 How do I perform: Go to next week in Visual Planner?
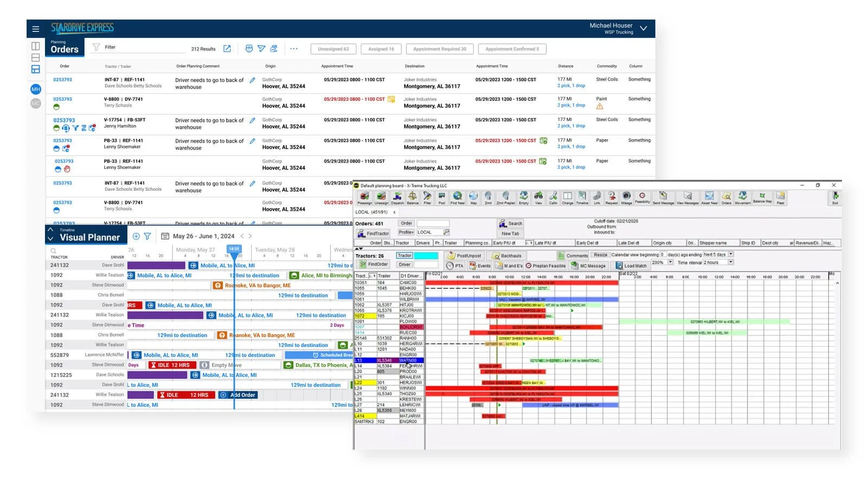250,236
